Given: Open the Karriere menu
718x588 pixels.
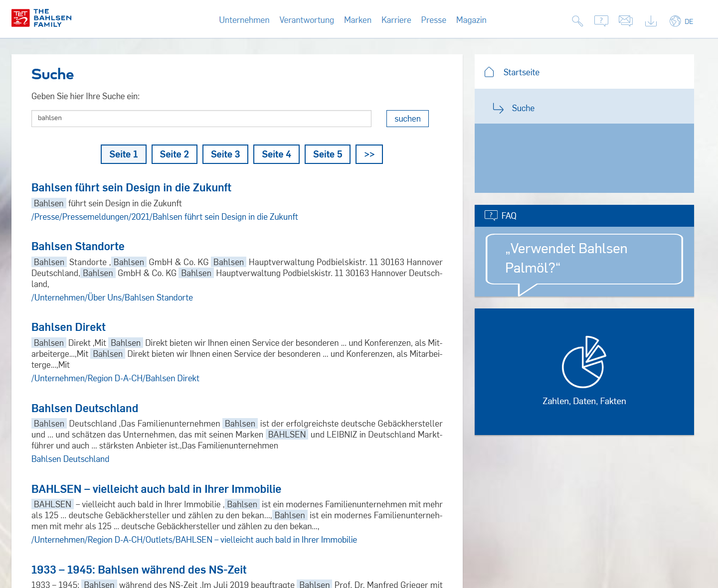Looking at the screenshot, I should [x=396, y=20].
